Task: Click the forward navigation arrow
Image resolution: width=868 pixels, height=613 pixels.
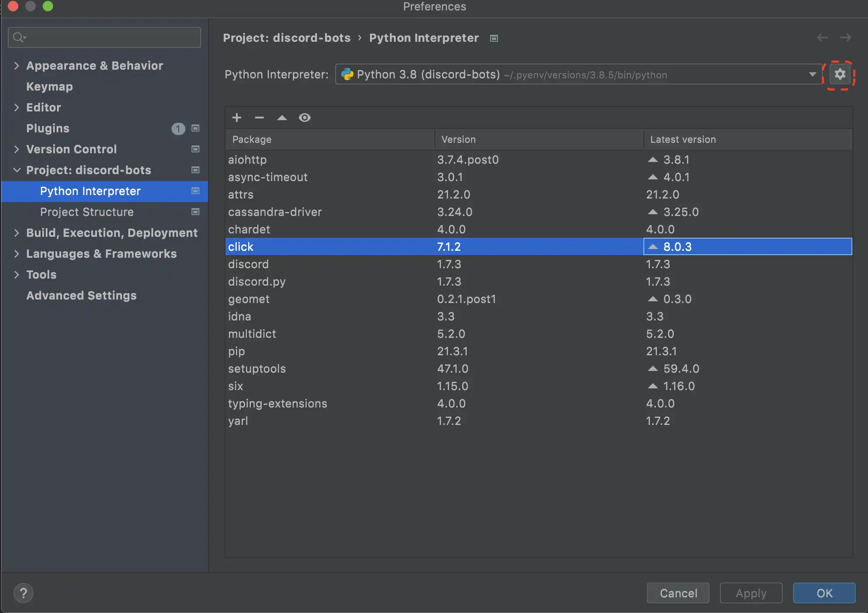Action: point(846,37)
